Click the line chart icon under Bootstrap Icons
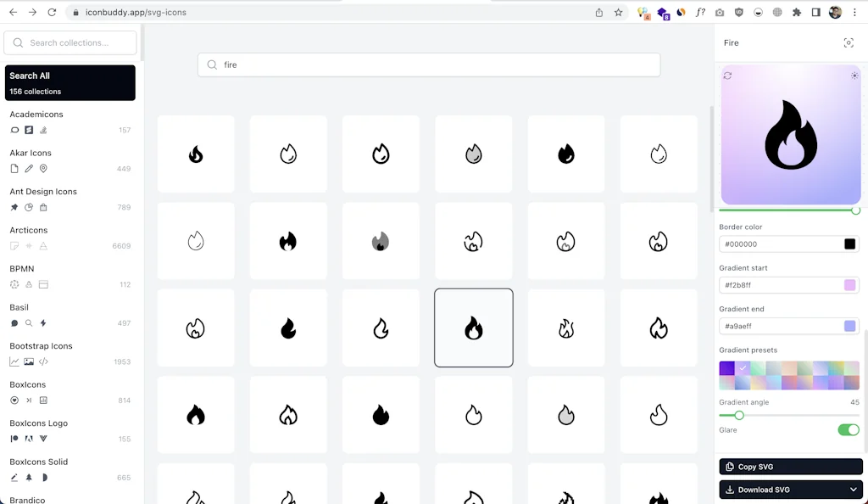Screen dimensions: 868x504 [14, 361]
